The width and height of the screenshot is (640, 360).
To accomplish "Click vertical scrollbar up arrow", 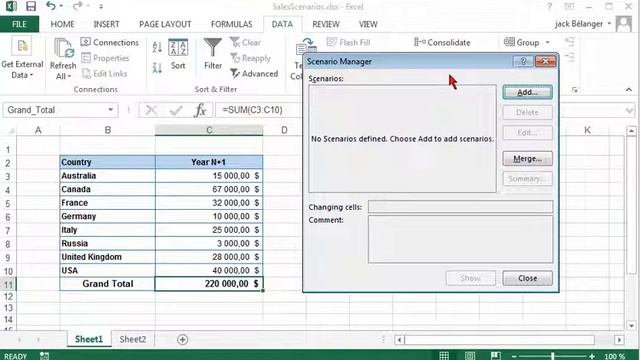I will tap(631, 131).
